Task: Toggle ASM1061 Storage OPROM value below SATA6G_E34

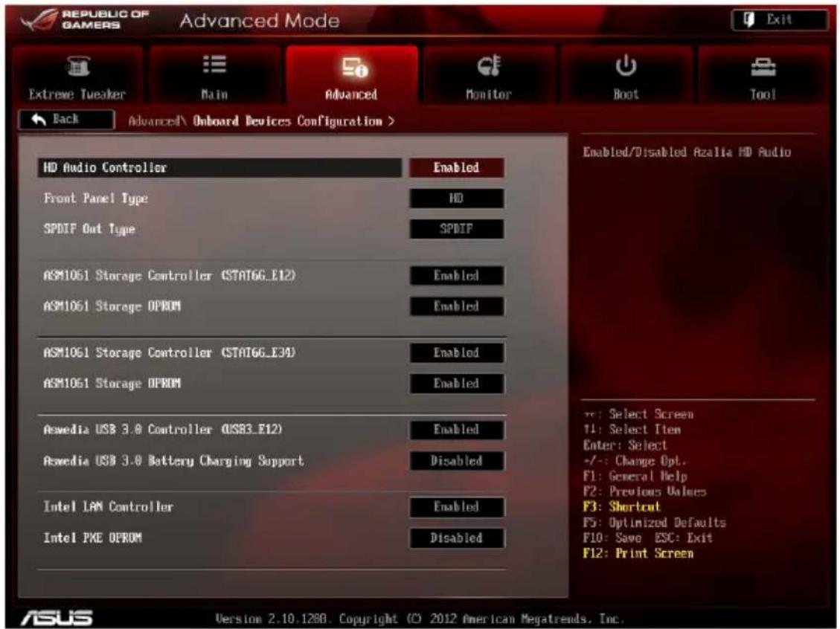Action: (456, 384)
